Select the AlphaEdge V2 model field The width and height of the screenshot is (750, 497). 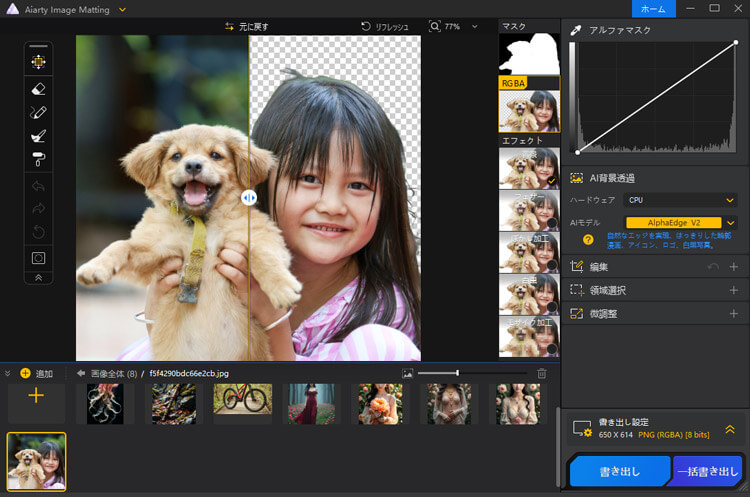click(673, 222)
